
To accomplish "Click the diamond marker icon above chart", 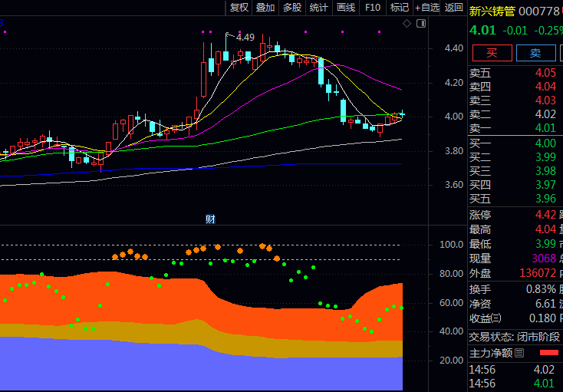I will coord(407,25).
